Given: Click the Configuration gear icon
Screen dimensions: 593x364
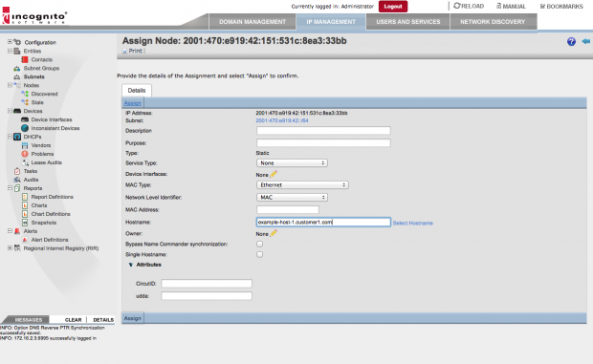Looking at the screenshot, I should tap(17, 42).
